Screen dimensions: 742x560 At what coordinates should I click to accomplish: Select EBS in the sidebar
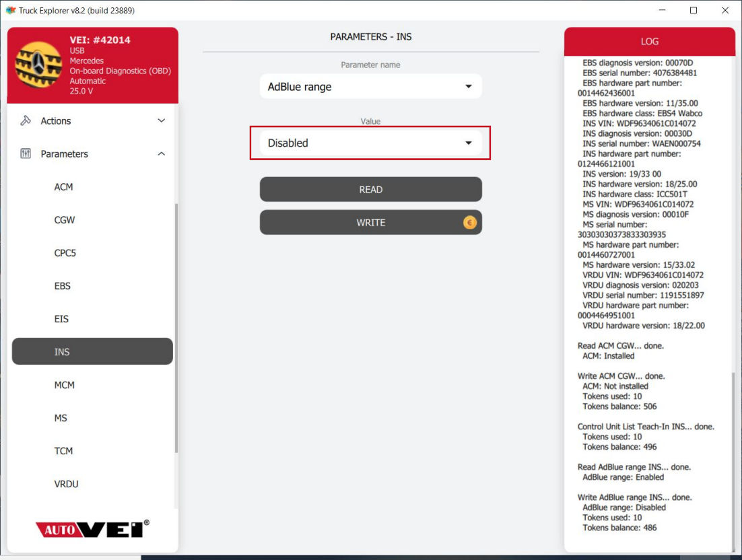(x=62, y=286)
